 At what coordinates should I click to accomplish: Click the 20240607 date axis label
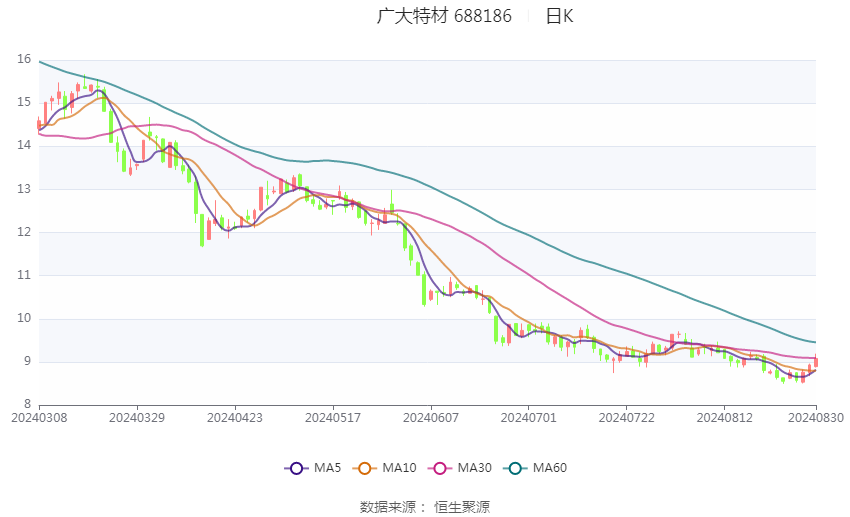(431, 418)
